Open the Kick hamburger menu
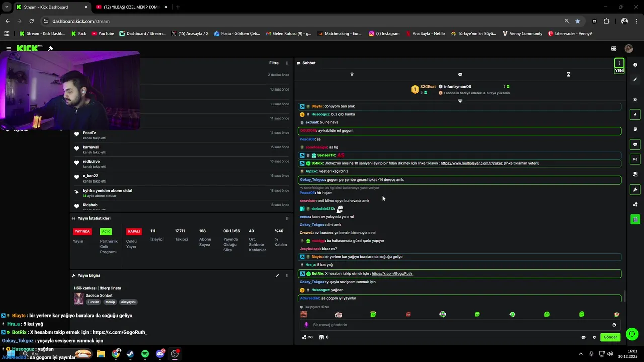 coord(9,49)
